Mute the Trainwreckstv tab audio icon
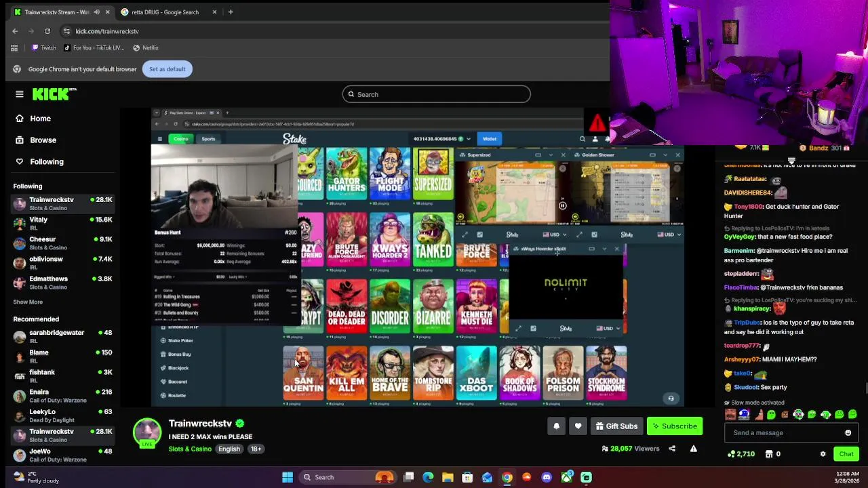Image resolution: width=868 pixels, height=488 pixels. tap(96, 12)
